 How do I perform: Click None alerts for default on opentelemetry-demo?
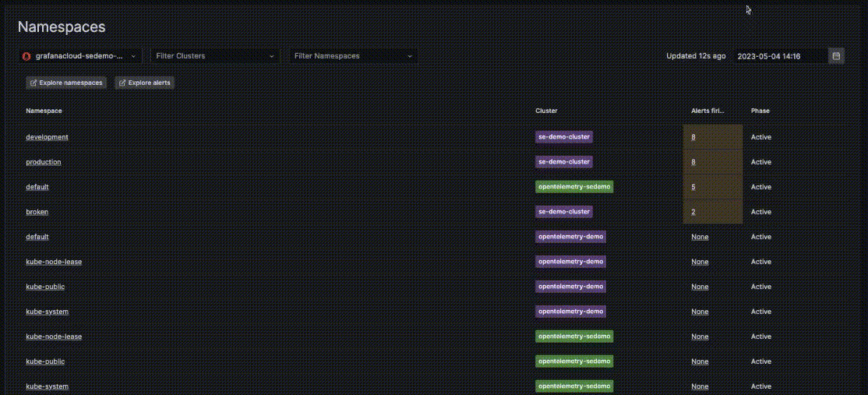700,237
